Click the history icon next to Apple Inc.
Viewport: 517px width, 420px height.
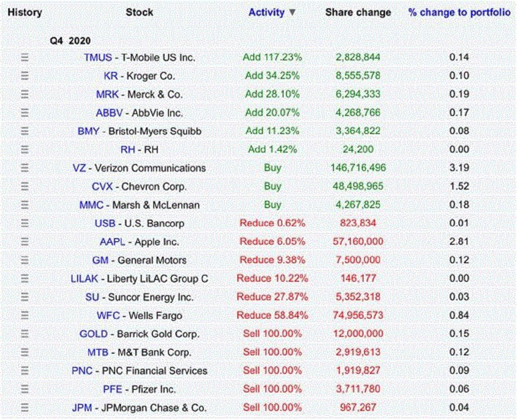click(x=25, y=242)
